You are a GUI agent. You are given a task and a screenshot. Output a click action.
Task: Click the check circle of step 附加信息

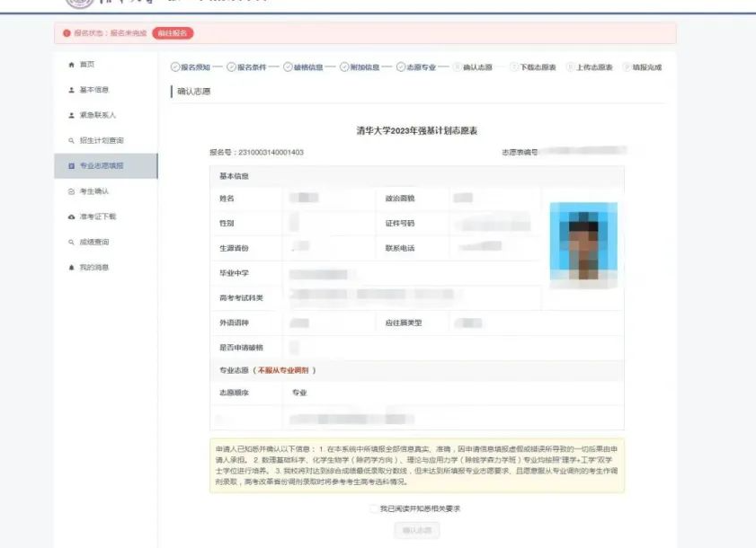click(344, 67)
